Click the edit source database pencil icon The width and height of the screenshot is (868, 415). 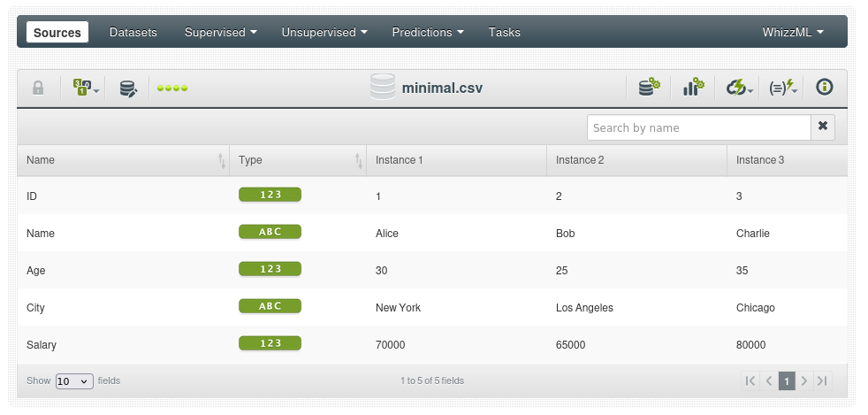129,88
